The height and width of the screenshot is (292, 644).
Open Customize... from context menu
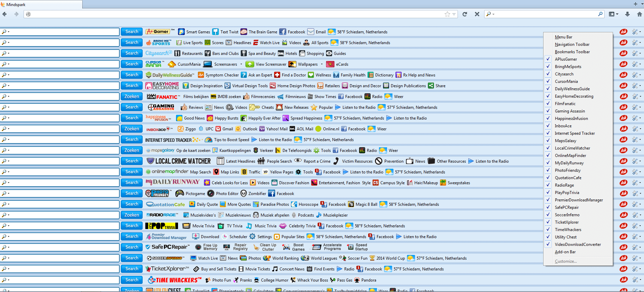pyautogui.click(x=566, y=261)
